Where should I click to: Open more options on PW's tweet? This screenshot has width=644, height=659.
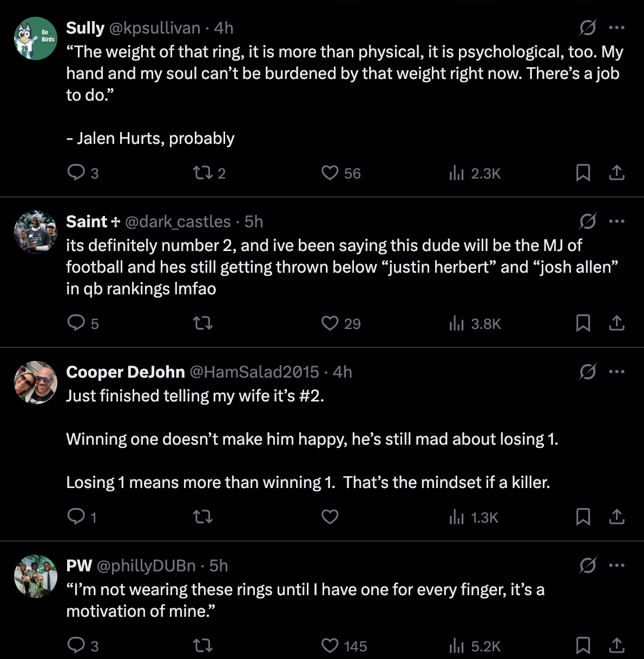point(616,565)
